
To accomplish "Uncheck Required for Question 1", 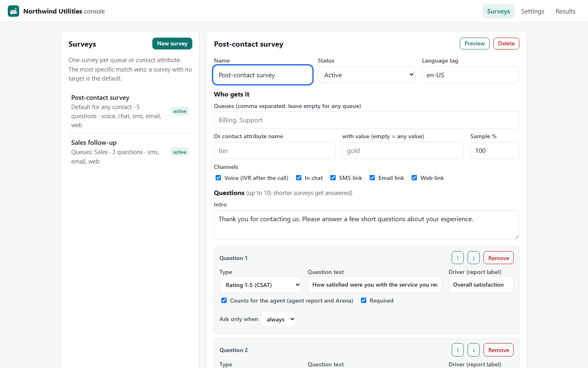I will 364,301.
